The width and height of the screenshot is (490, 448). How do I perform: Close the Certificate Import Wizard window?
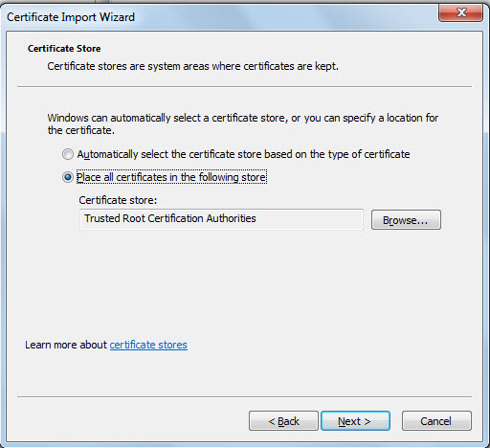click(460, 12)
